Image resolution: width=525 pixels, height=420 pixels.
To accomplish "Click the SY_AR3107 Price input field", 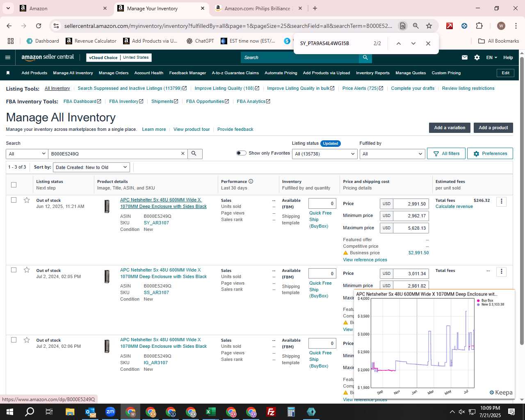I will tap(411, 204).
